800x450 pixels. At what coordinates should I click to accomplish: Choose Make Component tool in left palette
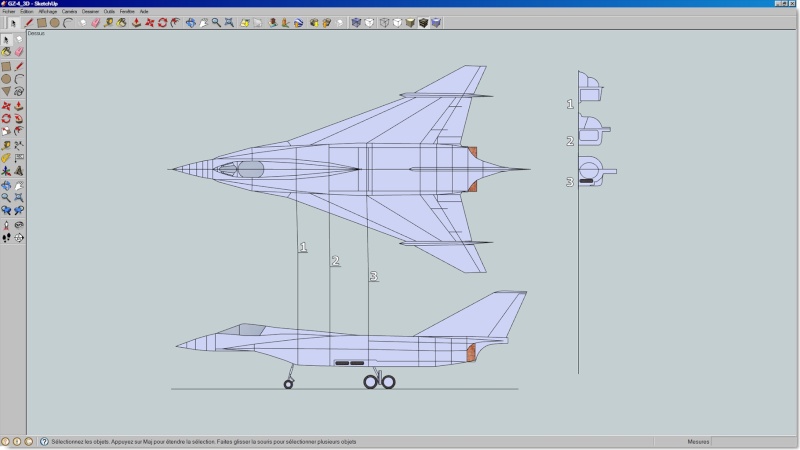tap(19, 39)
